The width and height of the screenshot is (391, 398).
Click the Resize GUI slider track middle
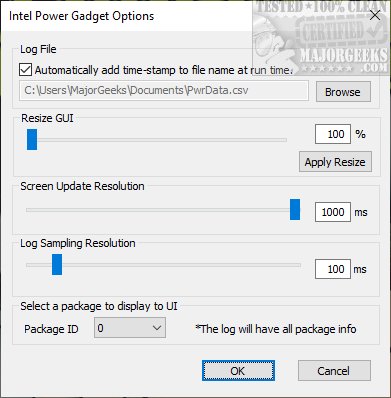[x=157, y=140]
